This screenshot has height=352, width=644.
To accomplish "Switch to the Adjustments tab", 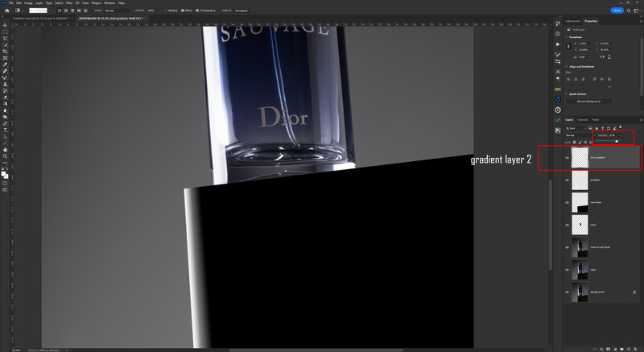I will pyautogui.click(x=573, y=21).
